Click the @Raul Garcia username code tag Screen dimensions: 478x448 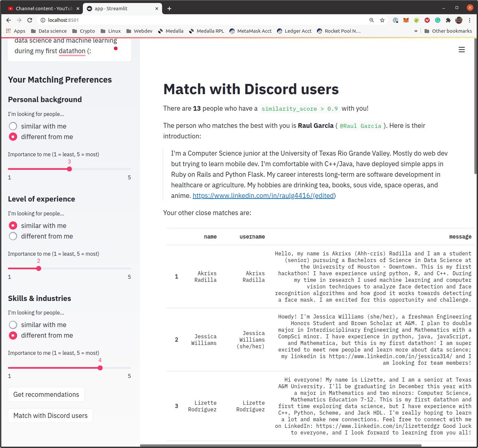pos(360,126)
